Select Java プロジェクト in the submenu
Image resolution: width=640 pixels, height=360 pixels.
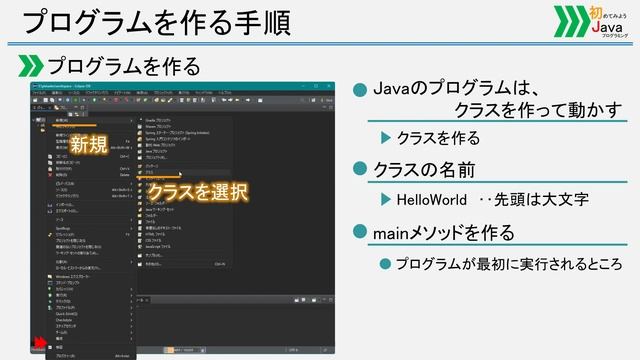(184, 151)
